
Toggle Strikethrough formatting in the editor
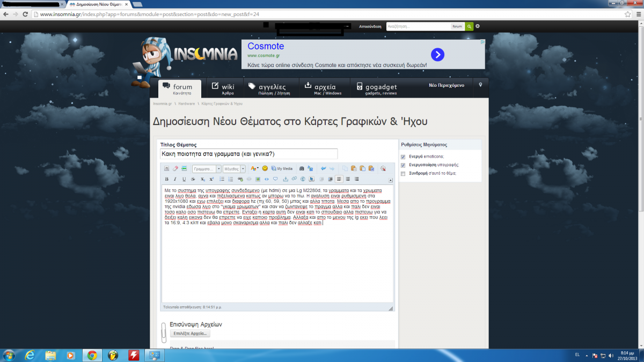(x=193, y=179)
